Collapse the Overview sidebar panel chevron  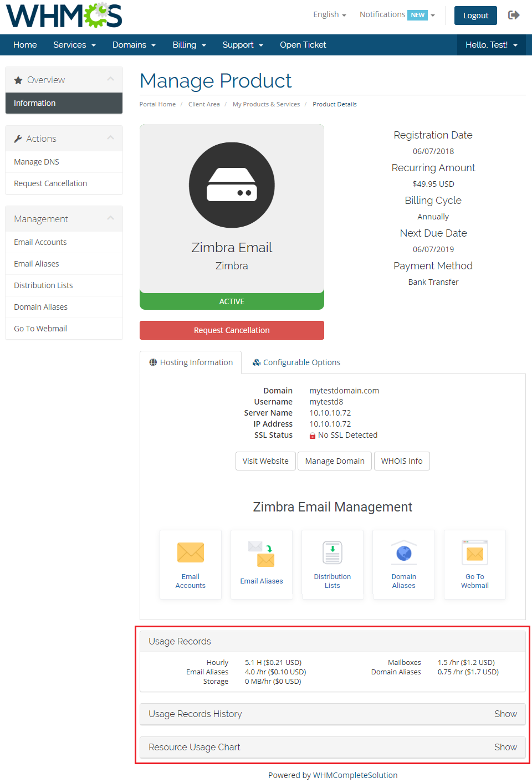(111, 79)
